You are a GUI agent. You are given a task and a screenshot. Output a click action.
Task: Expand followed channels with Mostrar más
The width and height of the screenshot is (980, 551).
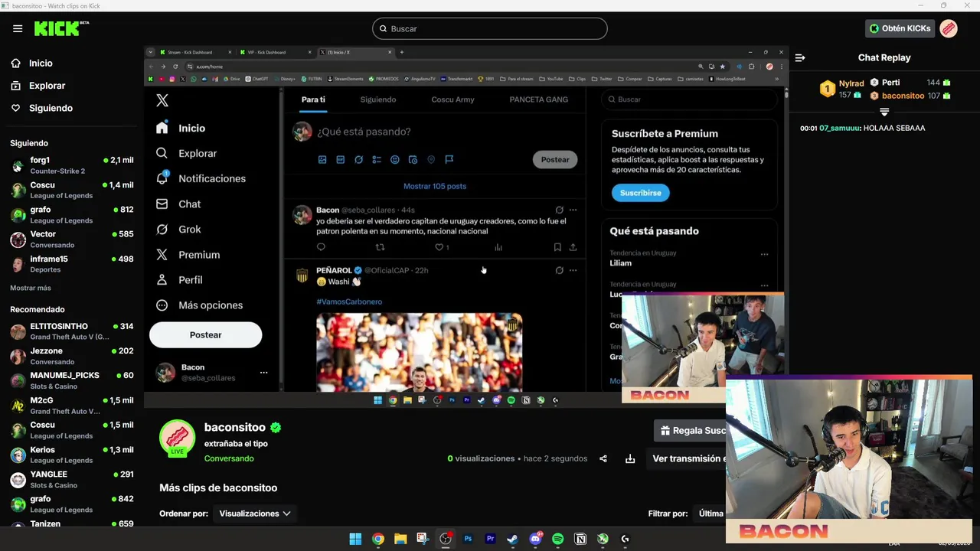click(31, 288)
